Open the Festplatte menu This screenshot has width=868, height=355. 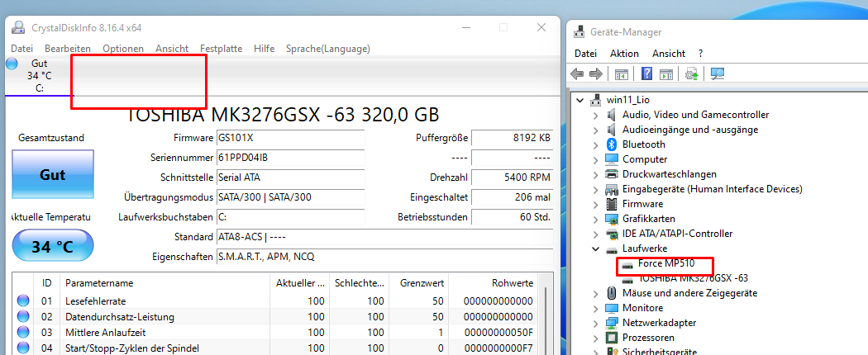221,49
